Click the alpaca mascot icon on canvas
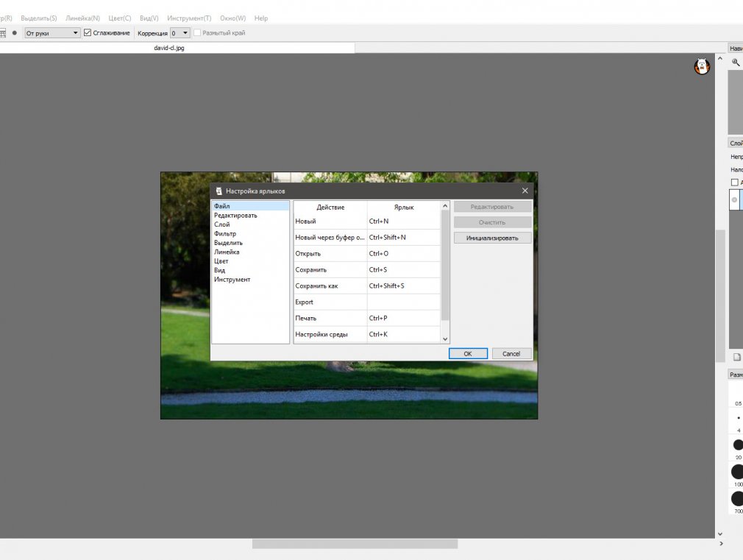Viewport: 743px width, 560px height. click(702, 66)
